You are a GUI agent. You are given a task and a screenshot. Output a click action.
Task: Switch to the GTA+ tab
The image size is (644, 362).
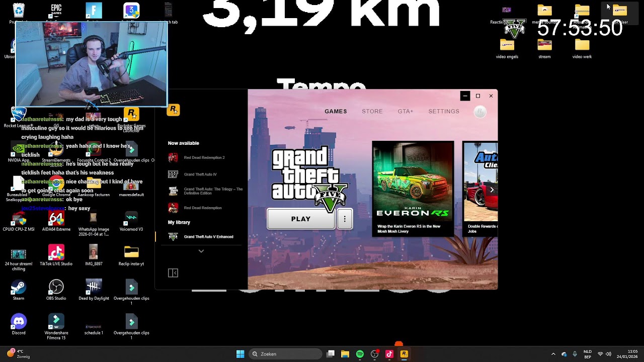tap(406, 112)
